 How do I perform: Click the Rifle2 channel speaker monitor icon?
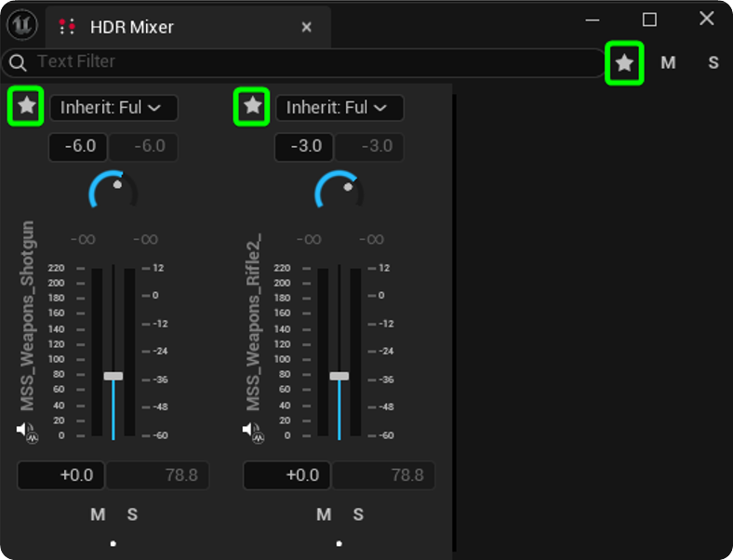pos(253,432)
